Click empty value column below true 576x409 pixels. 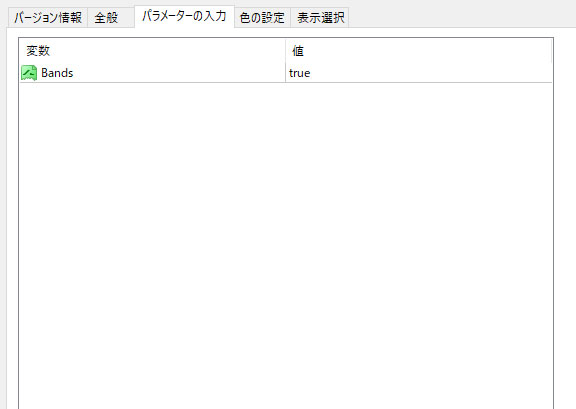coord(419,243)
